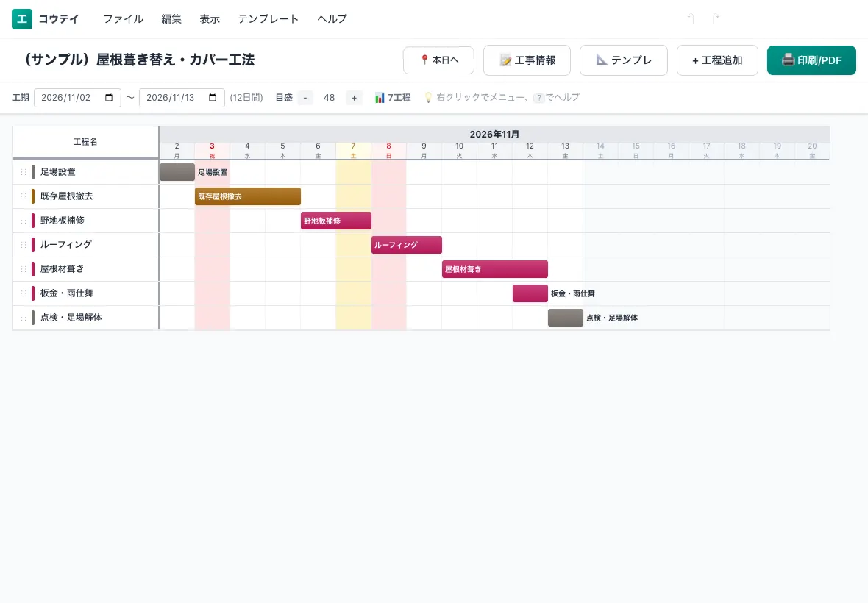Click the コウテイ app logo icon

coord(22,19)
